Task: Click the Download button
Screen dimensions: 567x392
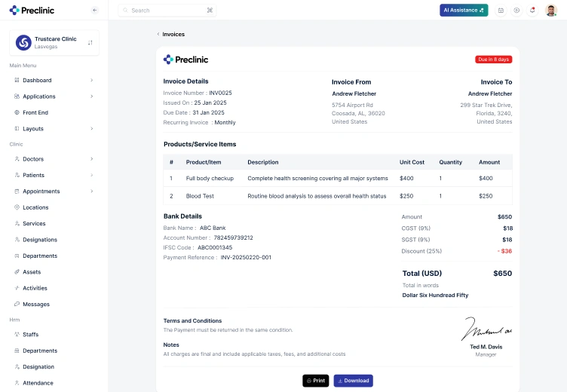Action: tap(354, 381)
